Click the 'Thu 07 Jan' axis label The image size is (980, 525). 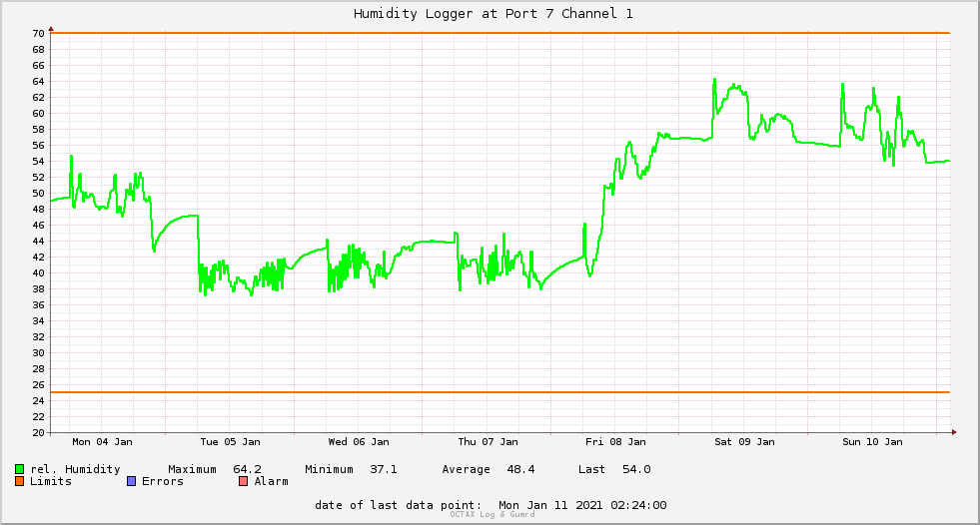tap(489, 442)
